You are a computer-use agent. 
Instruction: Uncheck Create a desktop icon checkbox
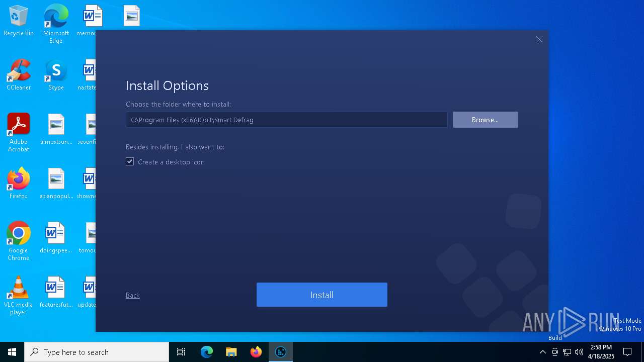130,161
